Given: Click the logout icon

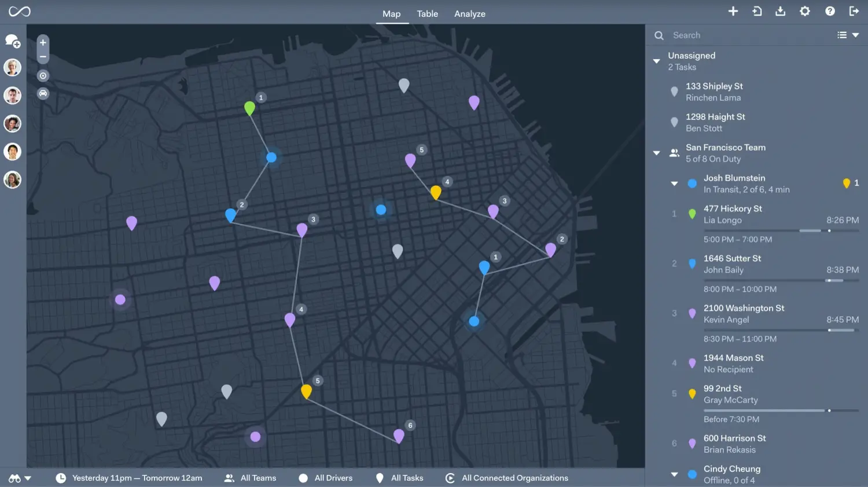Looking at the screenshot, I should coord(854,11).
